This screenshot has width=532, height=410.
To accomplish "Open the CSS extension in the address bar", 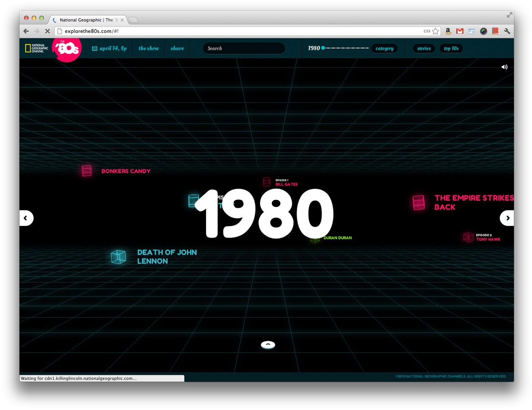I will click(427, 31).
